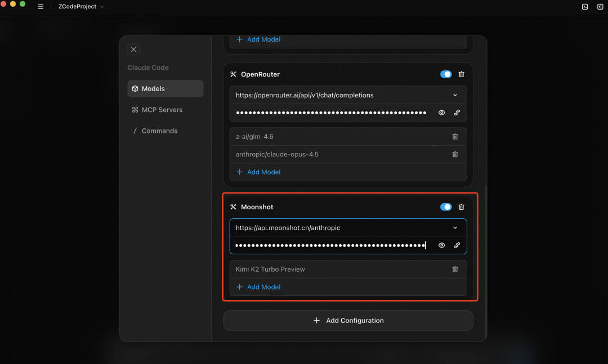This screenshot has height=364, width=608.
Task: Click Add Model under OpenRouter
Action: point(258,172)
